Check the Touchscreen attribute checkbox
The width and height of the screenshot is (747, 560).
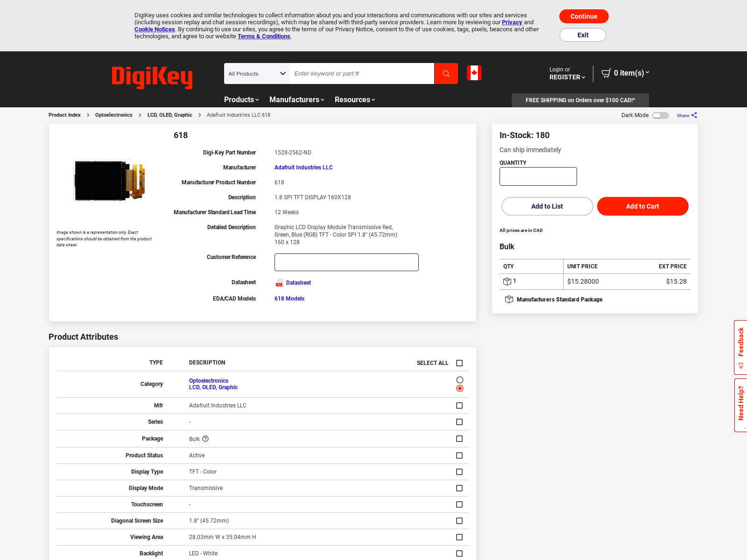click(x=459, y=504)
